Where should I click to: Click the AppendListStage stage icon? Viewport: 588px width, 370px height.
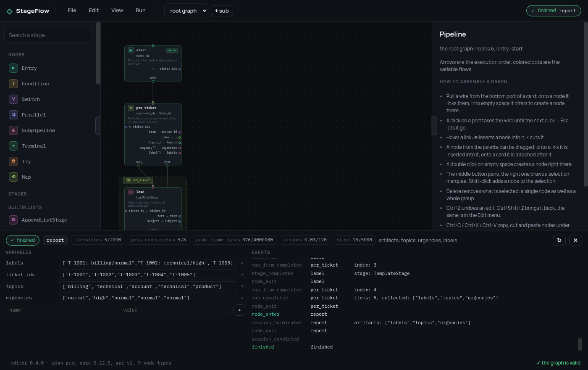click(13, 220)
